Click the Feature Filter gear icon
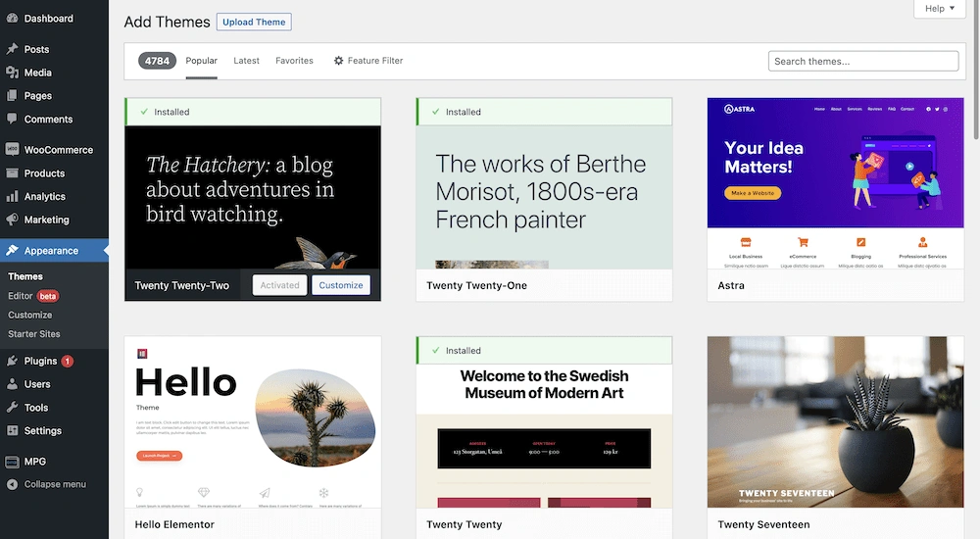980x539 pixels. click(339, 61)
